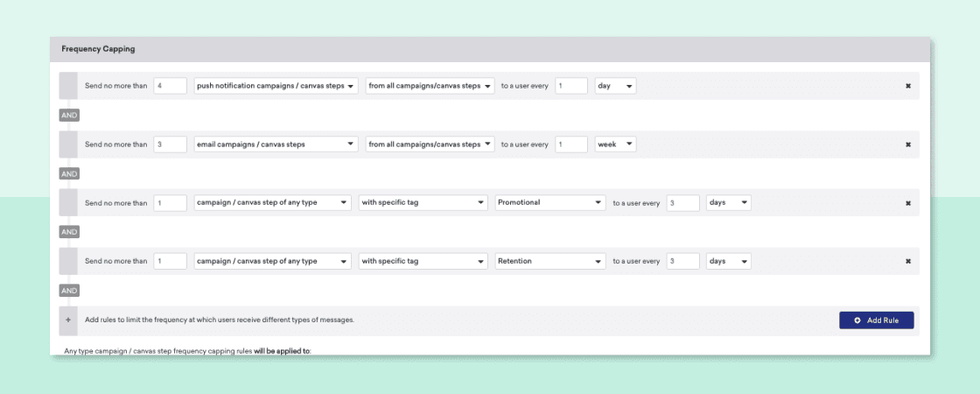Change the 'week' time unit dropdown

(615, 144)
